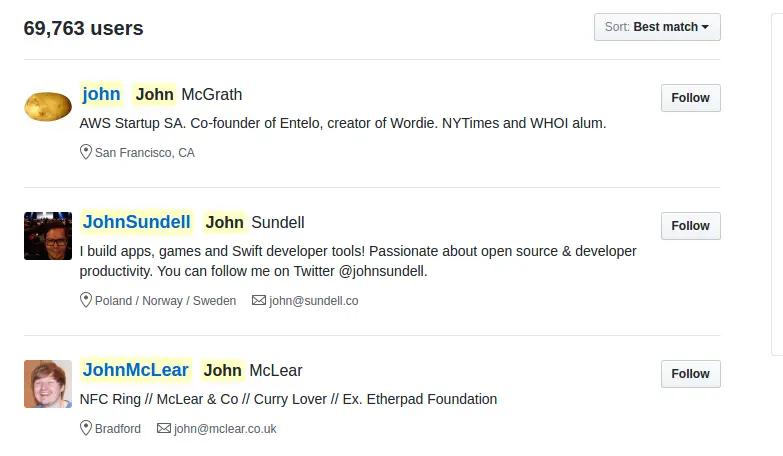Follow user John Sundell
The image size is (783, 456).
690,226
